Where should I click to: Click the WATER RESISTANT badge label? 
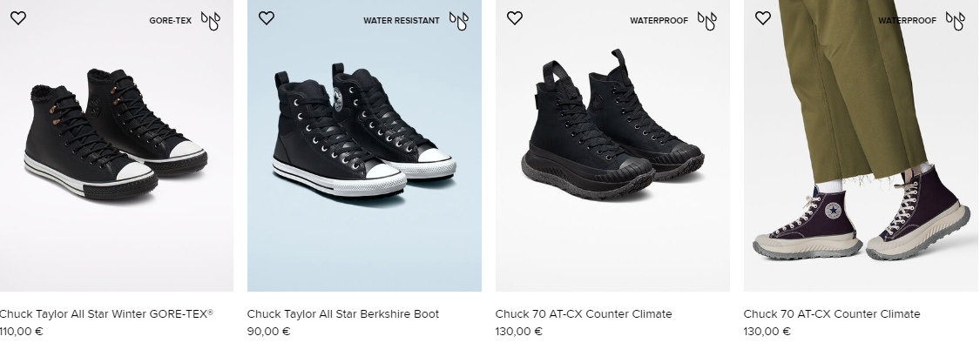point(402,21)
